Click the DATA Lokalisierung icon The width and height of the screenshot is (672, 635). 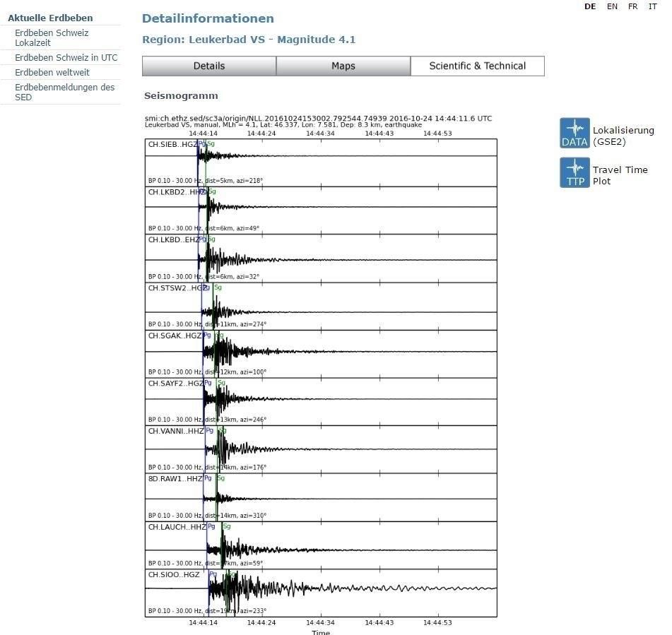pos(574,133)
